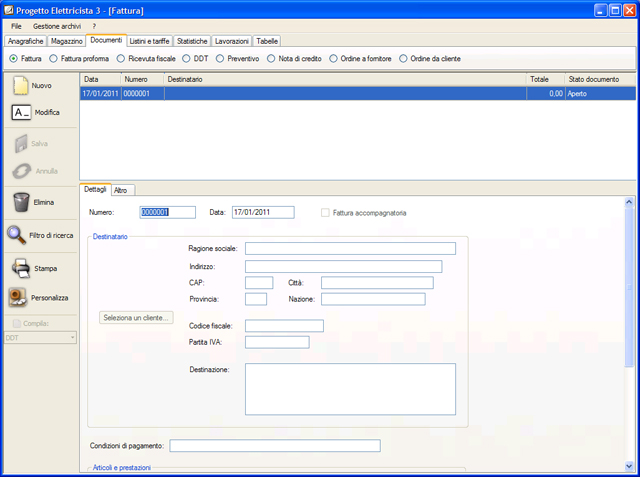Select the Fattura proforma radio button
Screen dimensions: 640x477
[53, 59]
